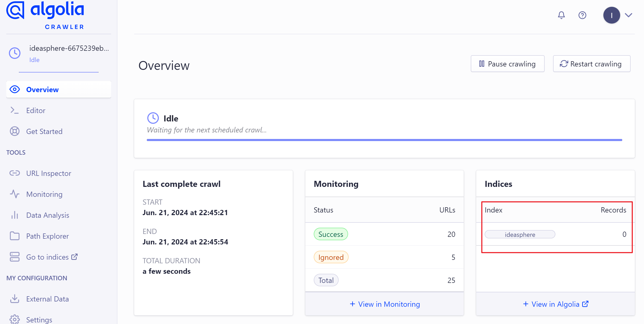
Task: Click the Total status badge
Action: point(326,280)
